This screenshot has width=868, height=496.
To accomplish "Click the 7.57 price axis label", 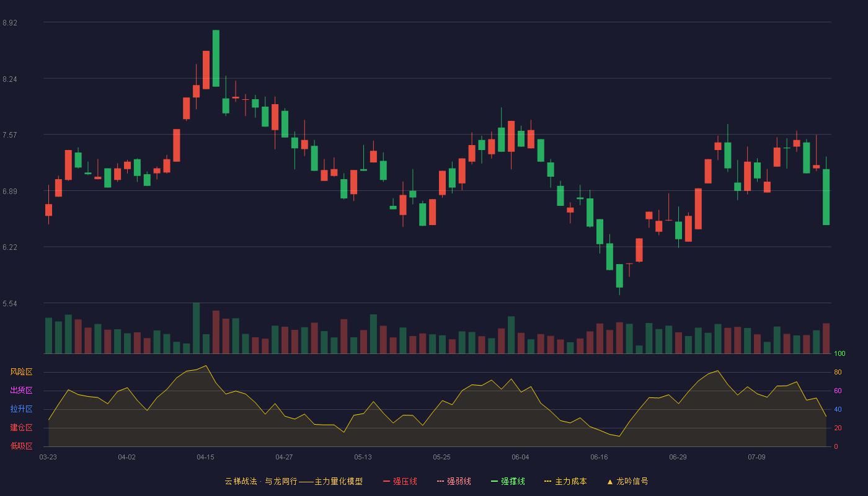I will click(x=10, y=135).
